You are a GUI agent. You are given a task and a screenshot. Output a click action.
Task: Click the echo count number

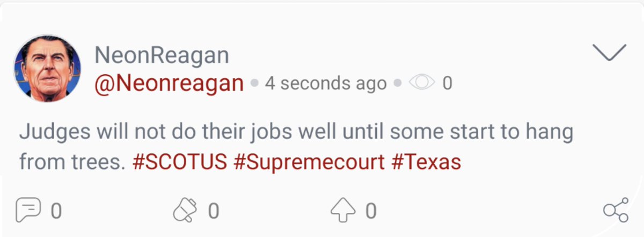[x=214, y=211]
